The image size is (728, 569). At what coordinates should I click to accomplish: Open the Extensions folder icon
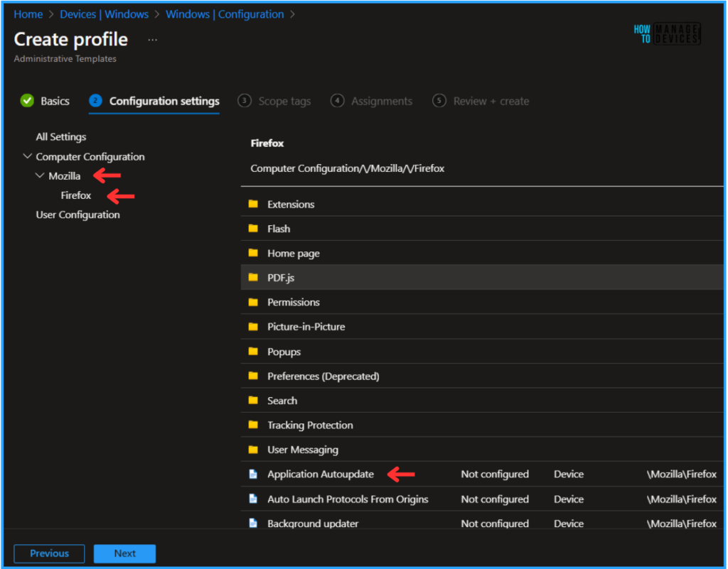click(x=253, y=204)
